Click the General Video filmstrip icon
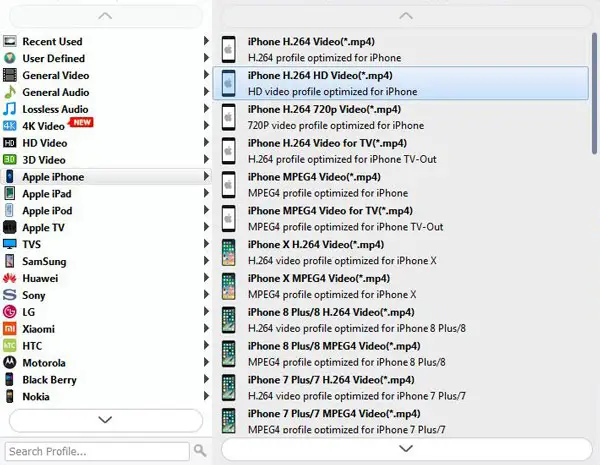 tap(10, 75)
